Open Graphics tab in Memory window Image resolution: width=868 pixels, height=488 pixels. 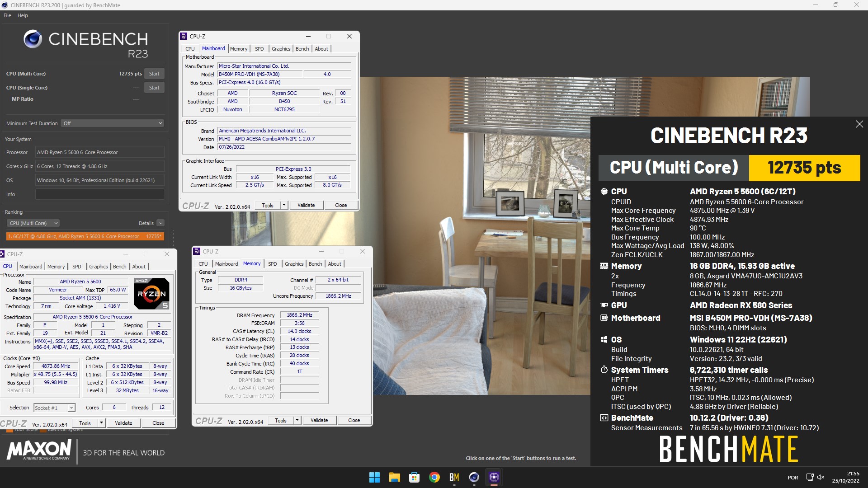pyautogui.click(x=294, y=264)
